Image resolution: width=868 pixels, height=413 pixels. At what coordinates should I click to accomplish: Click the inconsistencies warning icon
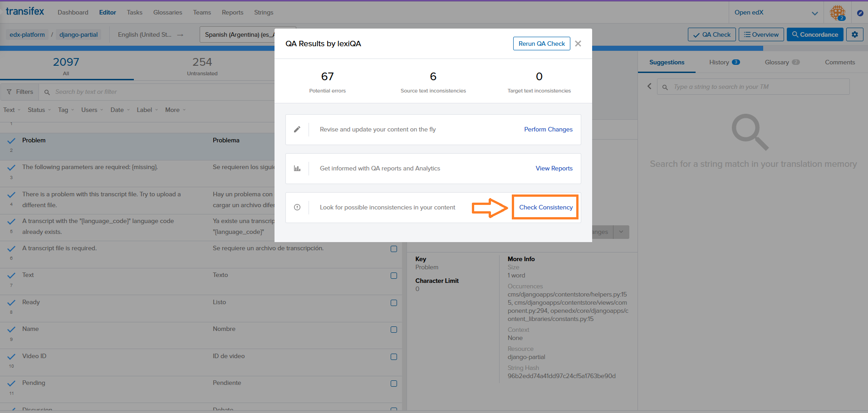tap(297, 208)
